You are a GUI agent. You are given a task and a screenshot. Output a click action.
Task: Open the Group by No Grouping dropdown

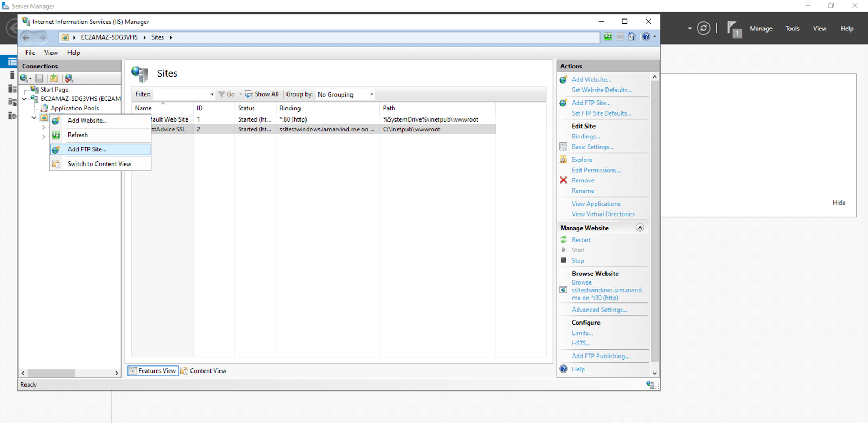tap(346, 94)
